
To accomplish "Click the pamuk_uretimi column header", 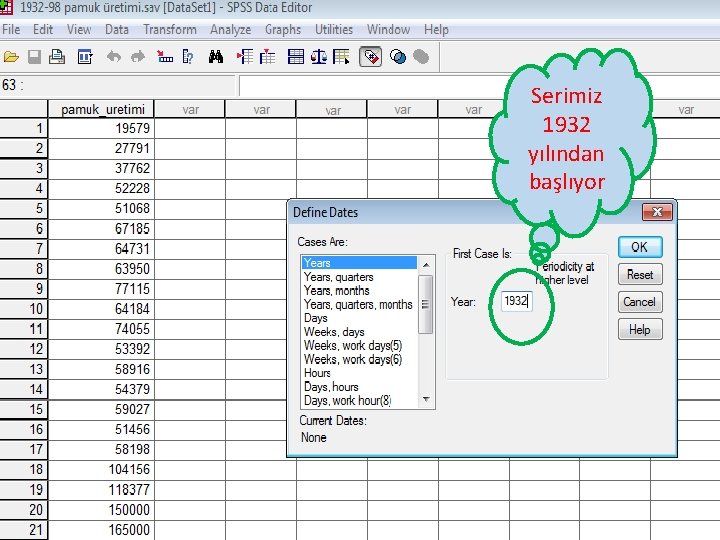I will 101,109.
